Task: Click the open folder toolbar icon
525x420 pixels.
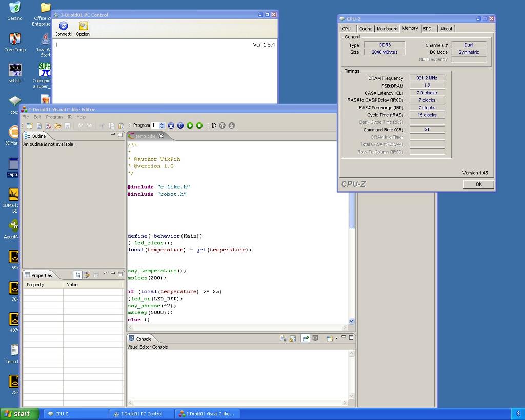Action: coord(58,125)
